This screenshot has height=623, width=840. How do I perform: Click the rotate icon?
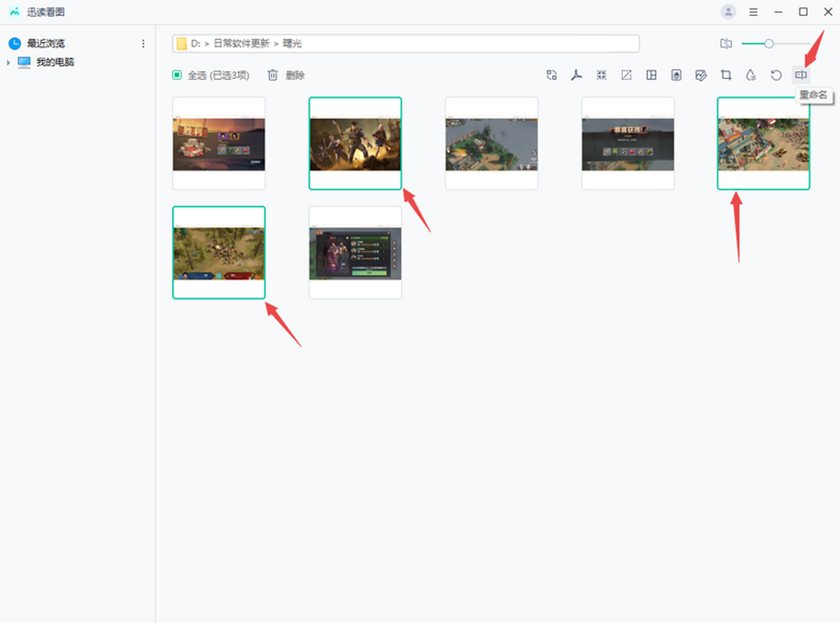point(776,75)
